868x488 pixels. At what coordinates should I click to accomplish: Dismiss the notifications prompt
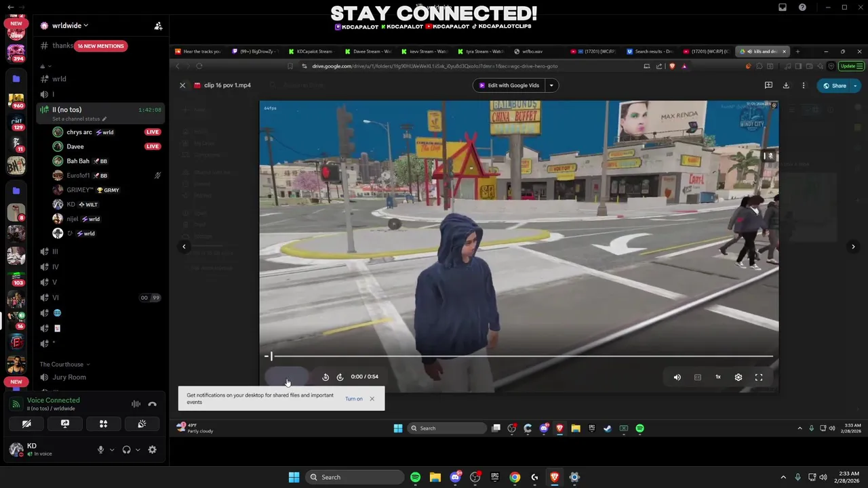[372, 399]
